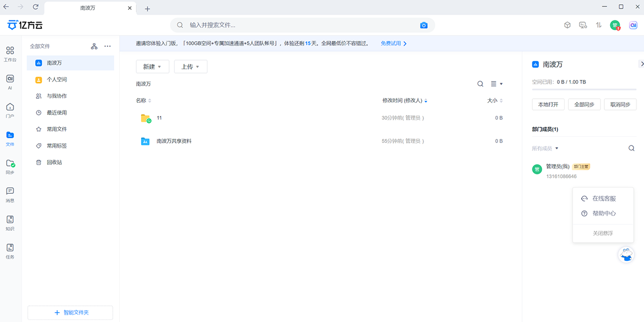
Task: Open the 免费试用 link in the banner
Action: 391,43
